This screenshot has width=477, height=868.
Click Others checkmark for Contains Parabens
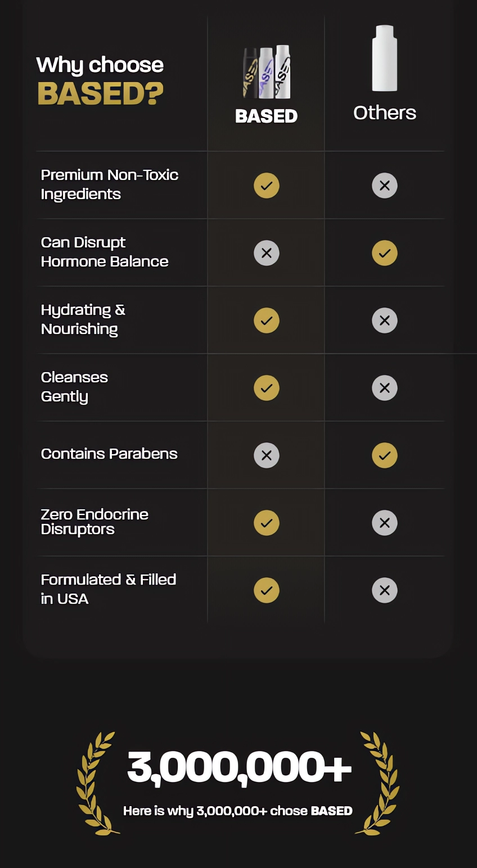click(x=385, y=455)
